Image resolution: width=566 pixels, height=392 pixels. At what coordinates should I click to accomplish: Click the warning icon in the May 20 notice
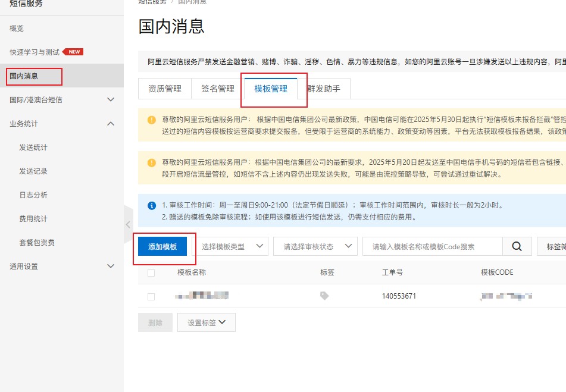152,162
